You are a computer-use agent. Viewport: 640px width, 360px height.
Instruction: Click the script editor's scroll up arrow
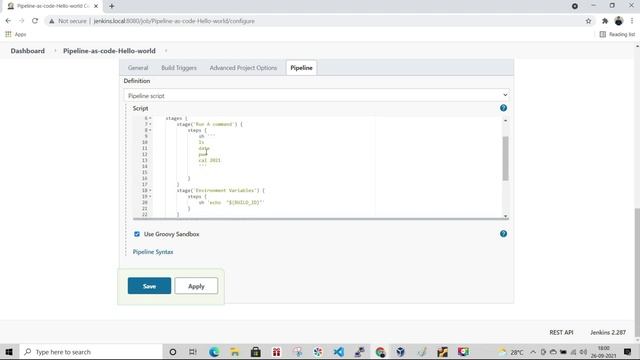tap(505, 120)
